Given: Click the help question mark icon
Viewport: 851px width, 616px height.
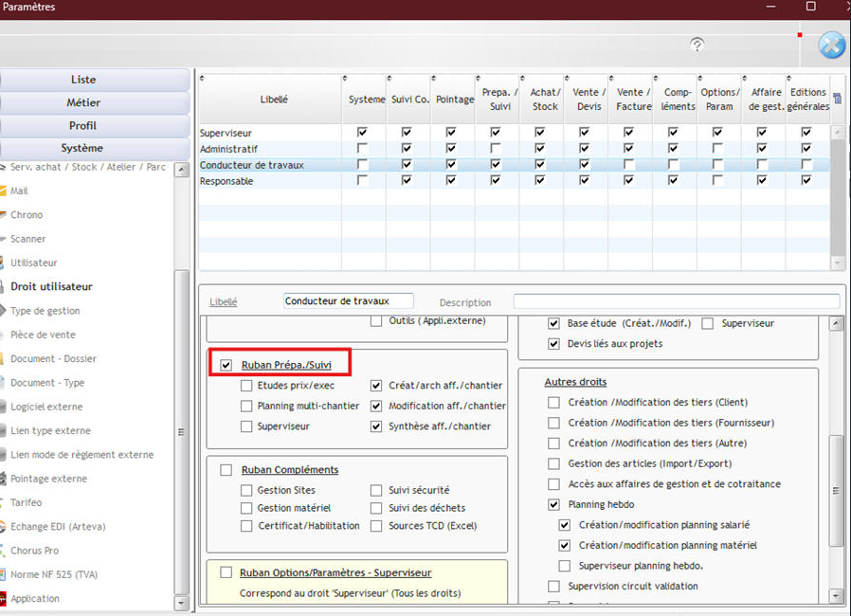Looking at the screenshot, I should [697, 45].
